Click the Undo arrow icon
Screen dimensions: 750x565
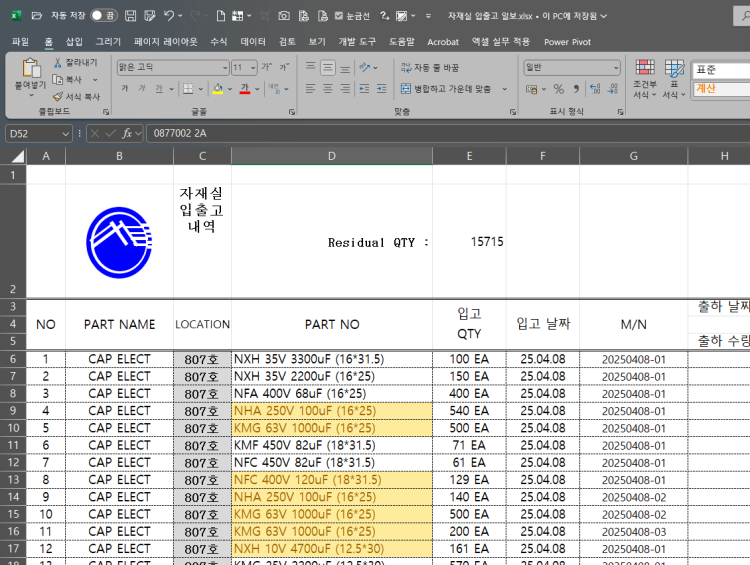169,16
